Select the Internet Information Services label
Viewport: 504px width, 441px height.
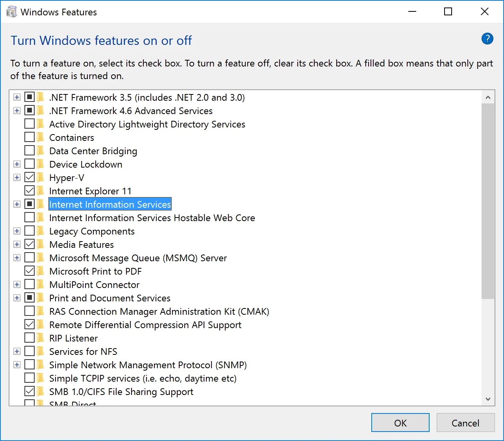coord(110,204)
